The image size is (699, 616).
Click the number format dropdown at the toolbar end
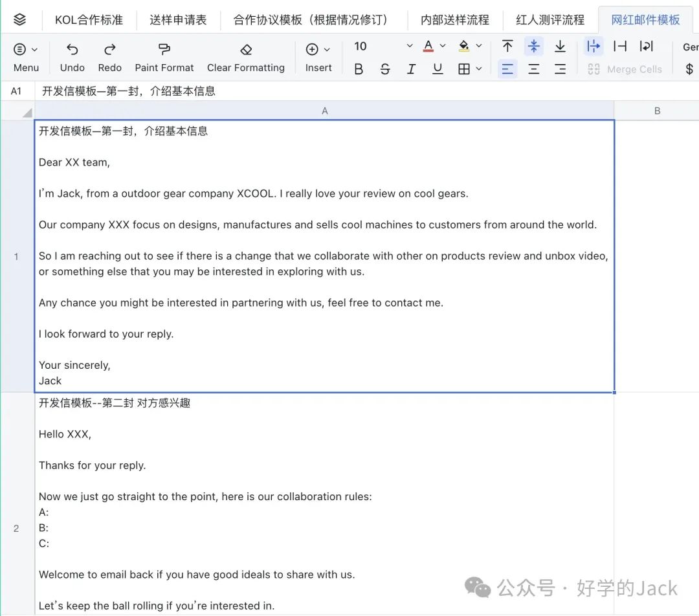pyautogui.click(x=690, y=47)
